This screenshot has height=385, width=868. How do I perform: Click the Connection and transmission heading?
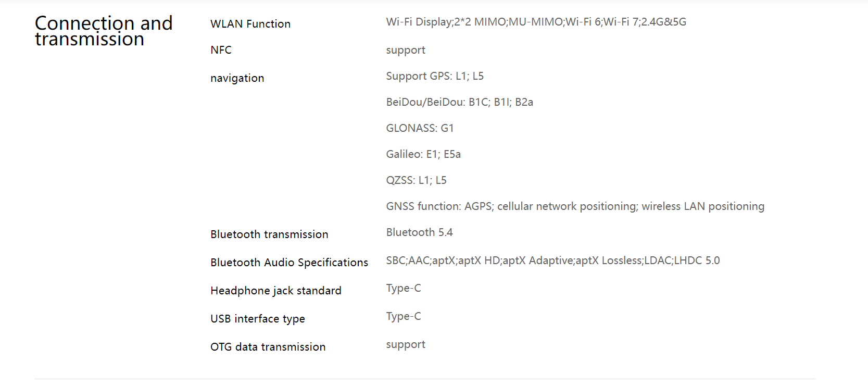[x=104, y=31]
